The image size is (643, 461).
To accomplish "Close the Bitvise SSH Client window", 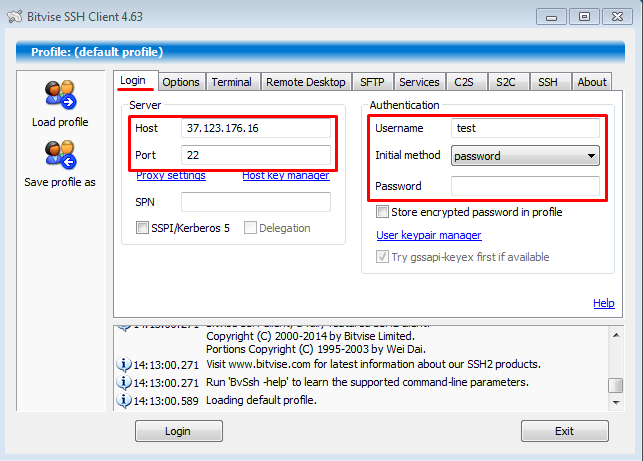I will point(617,17).
